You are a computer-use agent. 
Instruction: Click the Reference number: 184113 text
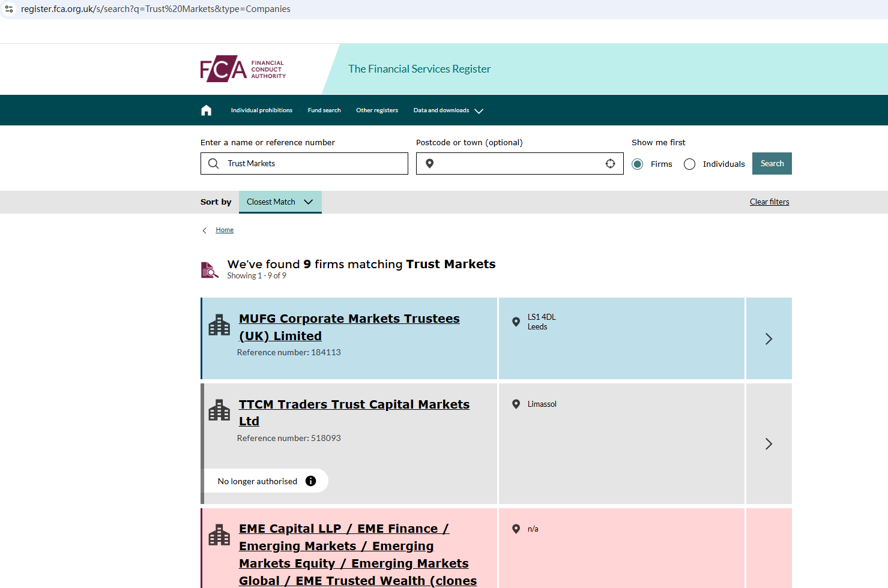pos(289,352)
